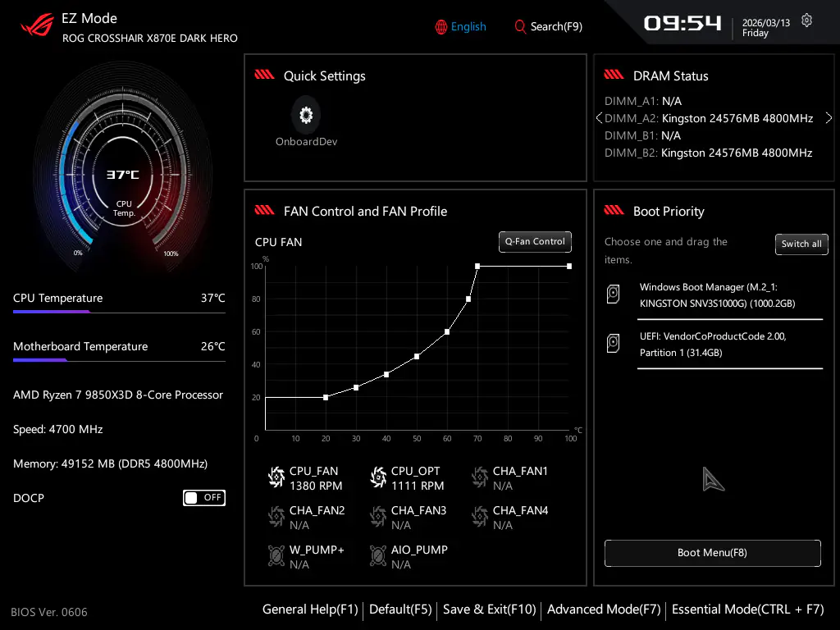This screenshot has width=840, height=630.
Task: Click the DIMM_B1 N/A entry
Action: (x=642, y=135)
